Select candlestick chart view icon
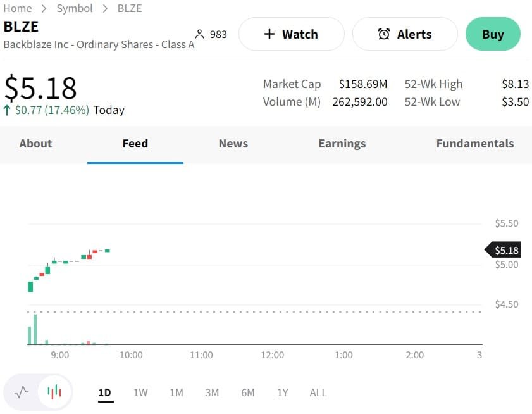Viewport: 532px width, 414px height. 55,392
